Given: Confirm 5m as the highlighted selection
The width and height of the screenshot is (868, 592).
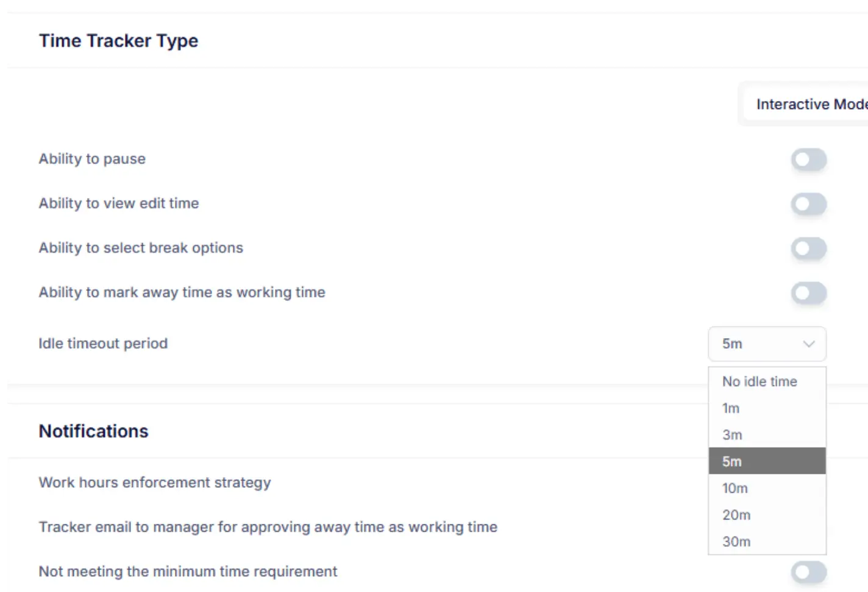Looking at the screenshot, I should pos(732,461).
